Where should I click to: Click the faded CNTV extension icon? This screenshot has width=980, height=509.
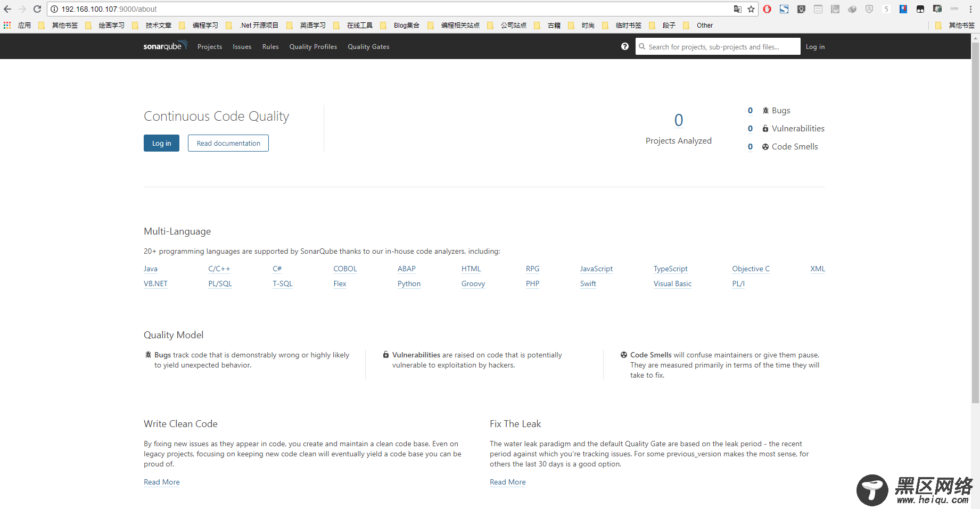pos(954,9)
